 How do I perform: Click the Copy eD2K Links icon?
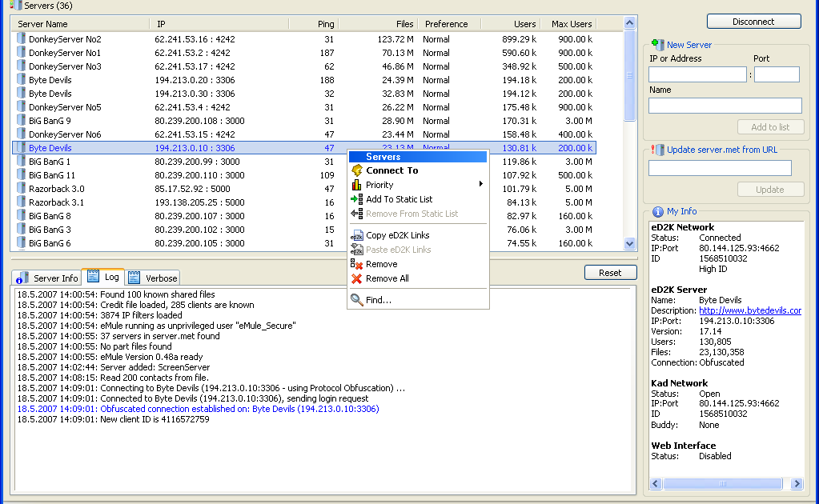tap(357, 235)
